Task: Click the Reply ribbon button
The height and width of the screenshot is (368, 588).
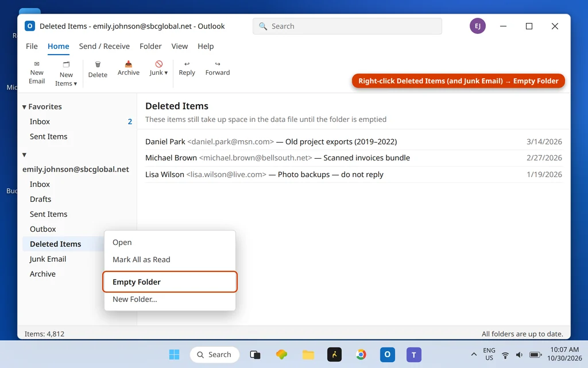Action: (187, 69)
